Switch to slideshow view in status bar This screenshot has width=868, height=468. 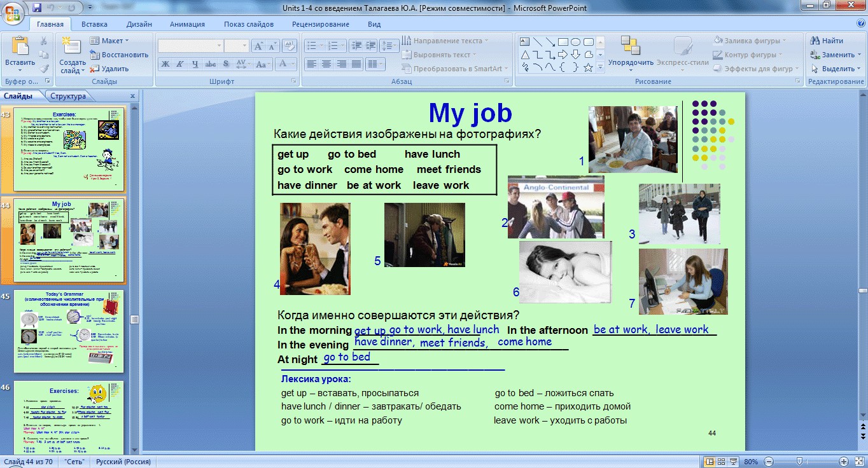[733, 462]
